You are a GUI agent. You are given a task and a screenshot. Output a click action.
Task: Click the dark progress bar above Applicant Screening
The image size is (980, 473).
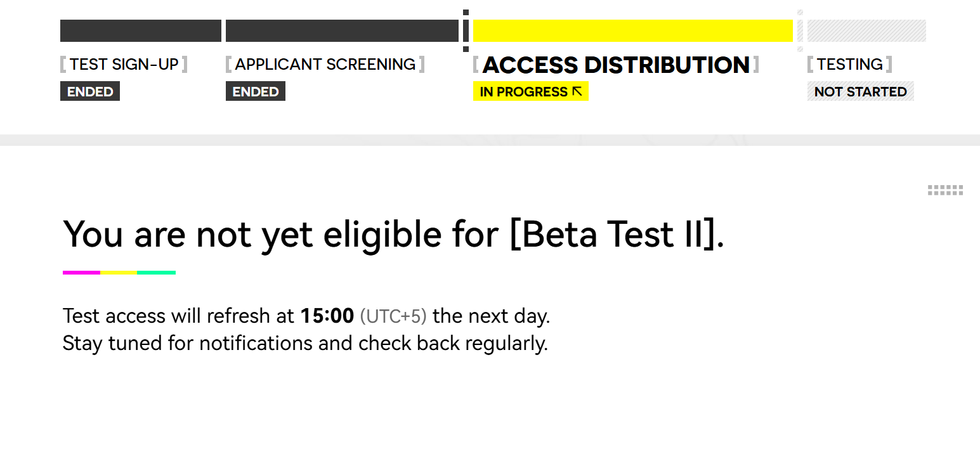tap(342, 30)
